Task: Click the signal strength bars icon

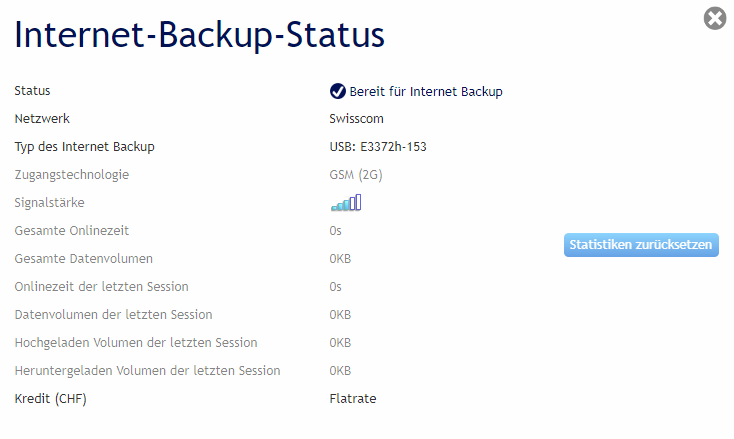Action: (x=346, y=203)
